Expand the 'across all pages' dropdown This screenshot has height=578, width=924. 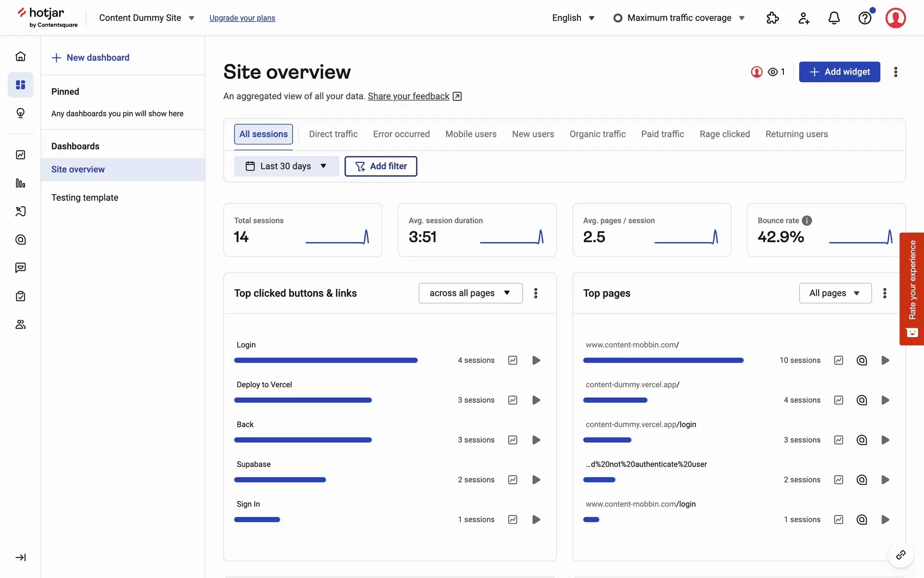click(470, 293)
